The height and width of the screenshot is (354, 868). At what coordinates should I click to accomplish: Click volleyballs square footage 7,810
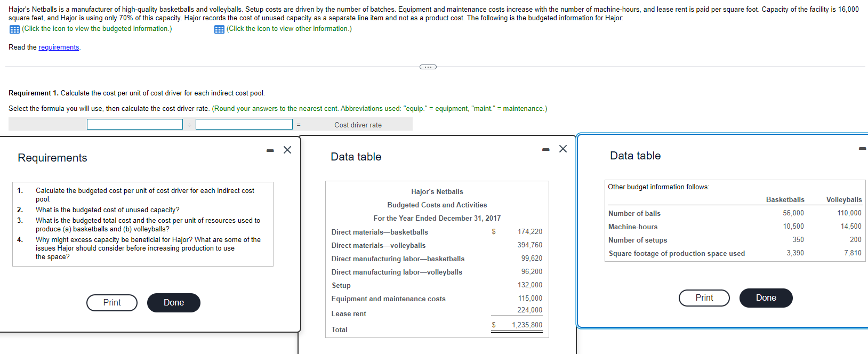coord(853,253)
